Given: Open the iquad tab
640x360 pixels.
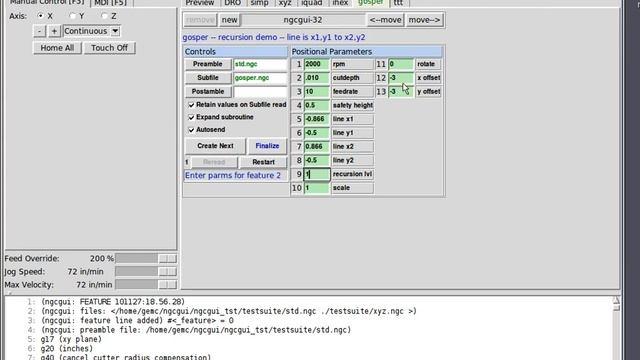Looking at the screenshot, I should 312,3.
